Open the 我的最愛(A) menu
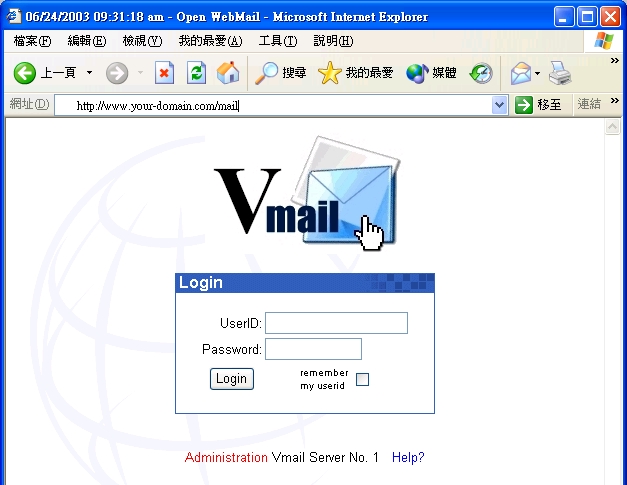Image resolution: width=627 pixels, height=485 pixels. pos(210,41)
